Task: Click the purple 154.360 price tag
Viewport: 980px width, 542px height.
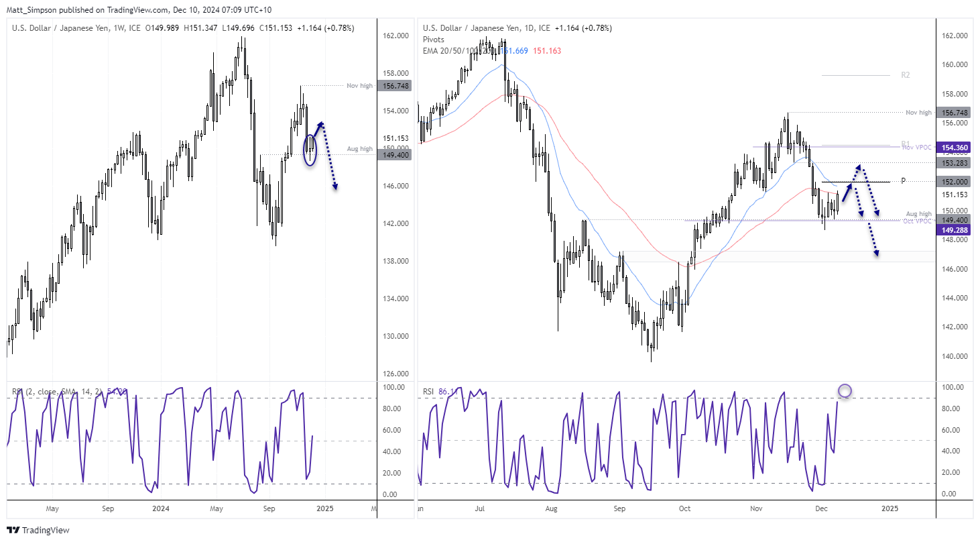Action: tap(955, 147)
